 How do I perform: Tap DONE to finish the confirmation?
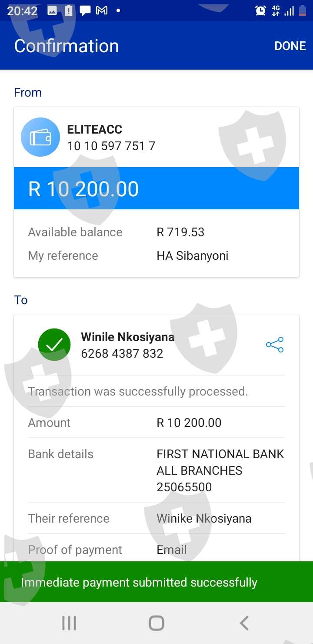pos(290,46)
